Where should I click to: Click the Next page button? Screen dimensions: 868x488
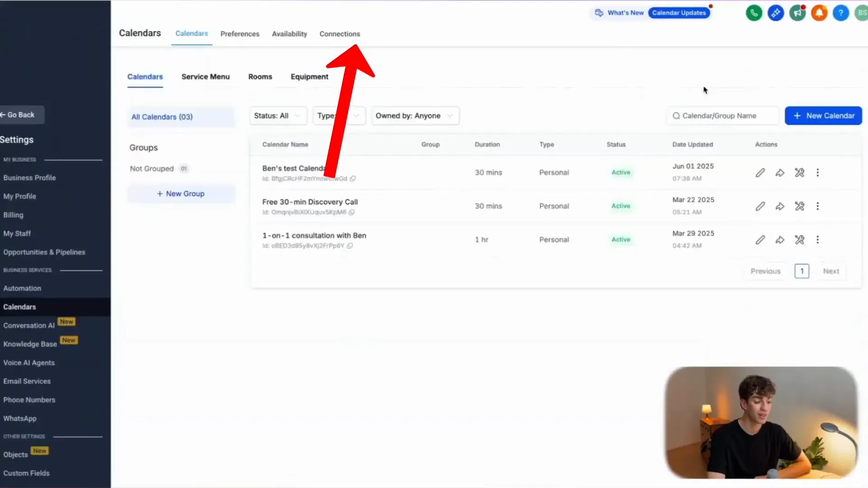pos(831,271)
